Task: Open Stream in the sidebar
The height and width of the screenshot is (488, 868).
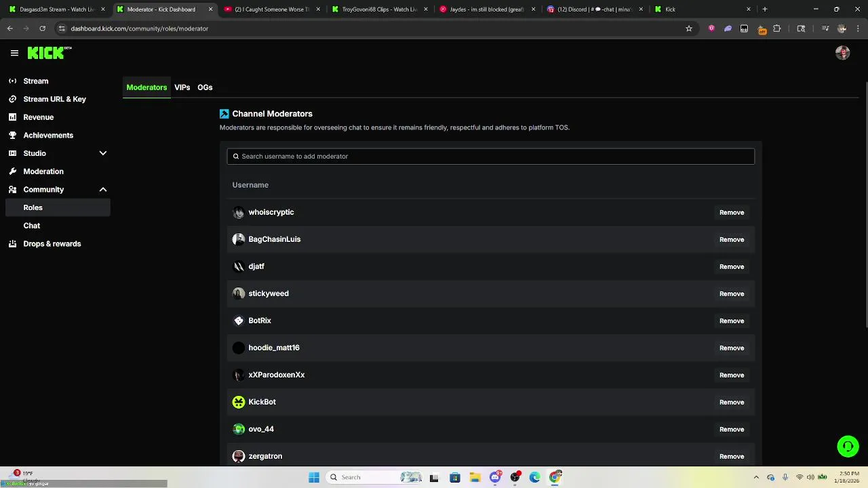Action: pos(36,81)
